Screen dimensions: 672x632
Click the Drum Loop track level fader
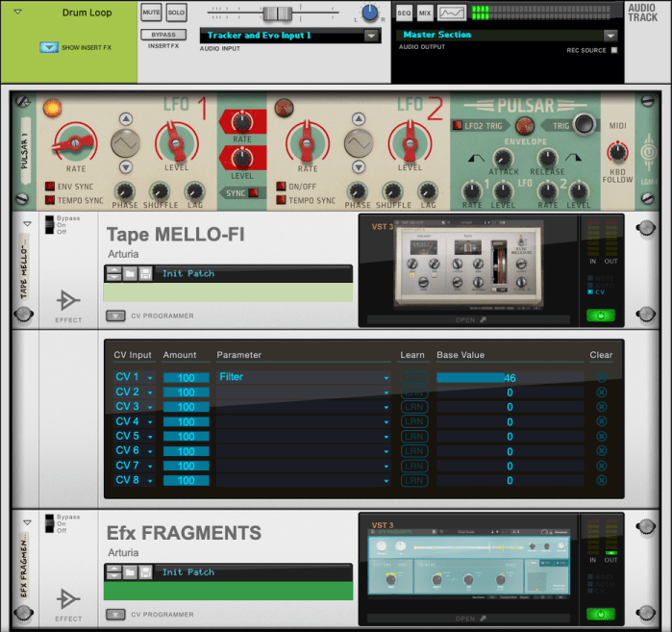pos(278,13)
